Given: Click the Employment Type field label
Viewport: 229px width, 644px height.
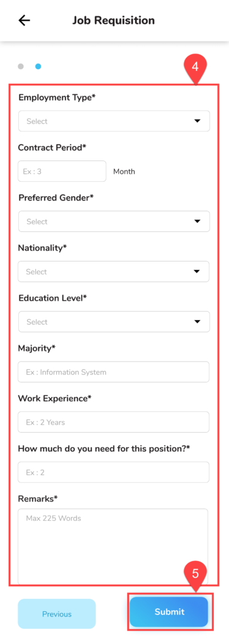Looking at the screenshot, I should (x=57, y=97).
